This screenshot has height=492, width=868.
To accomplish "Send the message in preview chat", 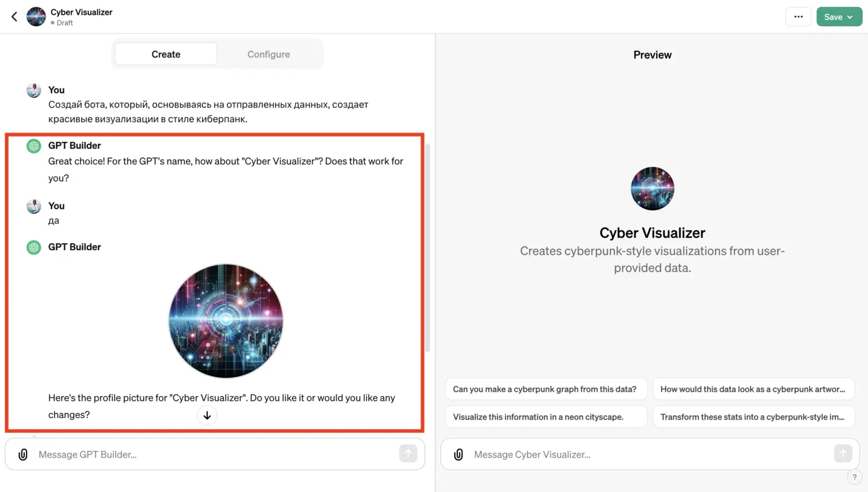I will point(843,454).
